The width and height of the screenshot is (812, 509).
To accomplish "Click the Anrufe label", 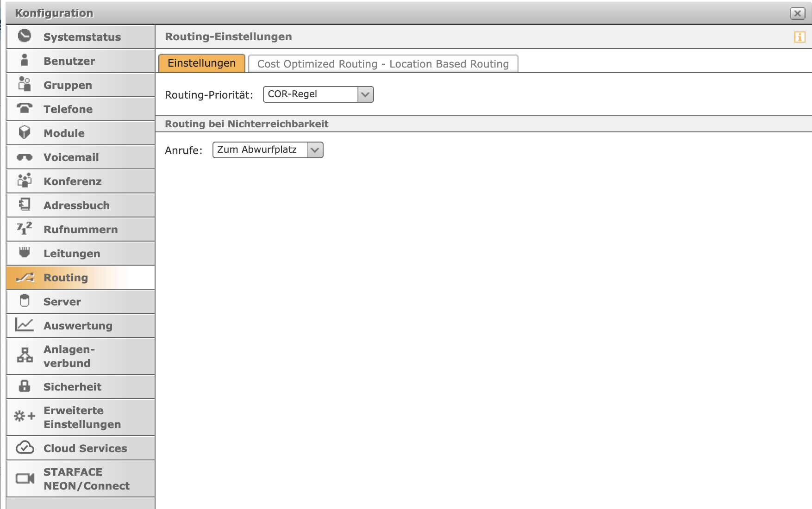I will point(184,150).
